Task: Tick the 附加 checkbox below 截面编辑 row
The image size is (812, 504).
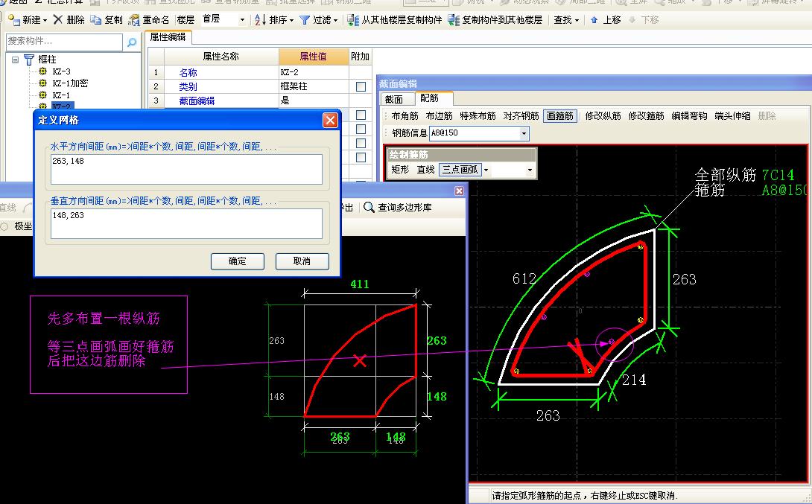Action: (361, 115)
